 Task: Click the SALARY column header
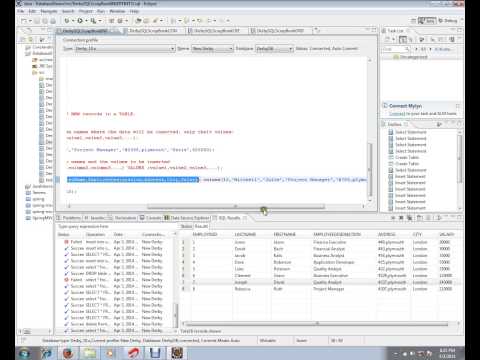tap(447, 235)
